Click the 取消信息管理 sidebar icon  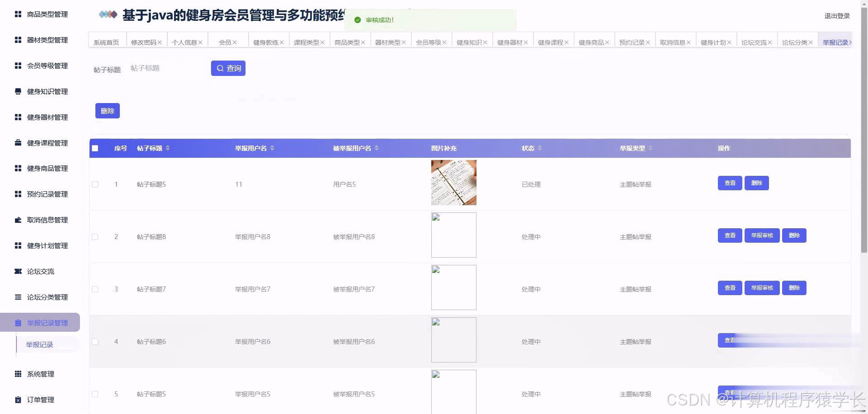tap(19, 220)
